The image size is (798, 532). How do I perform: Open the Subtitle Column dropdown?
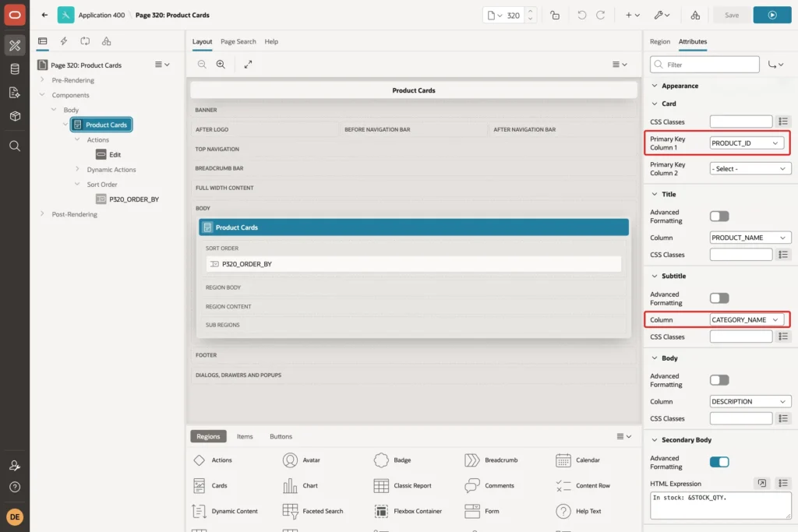click(x=747, y=319)
